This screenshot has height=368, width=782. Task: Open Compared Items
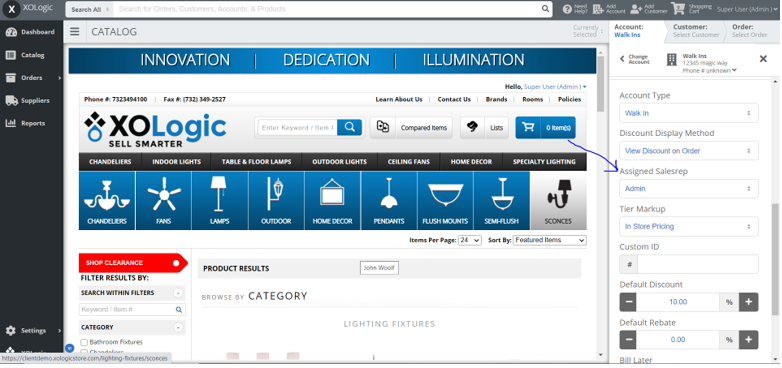(411, 128)
